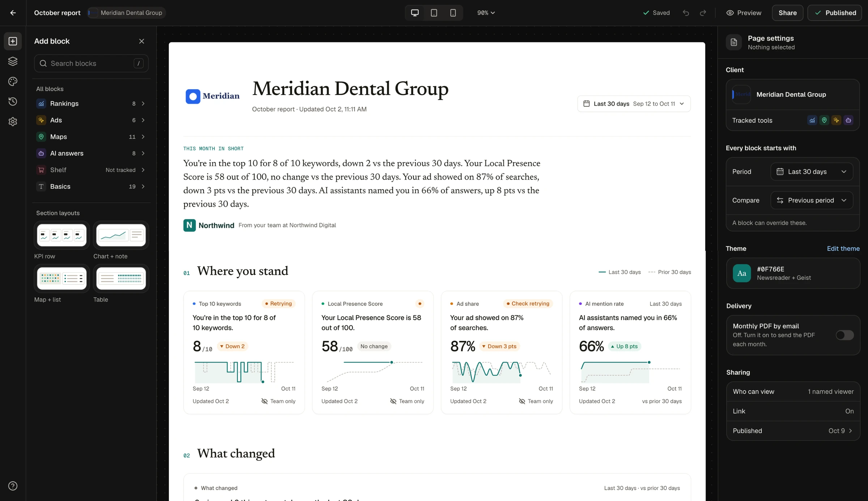Toggle Team only visibility on Top 10 keywords card
The image size is (868, 501).
[x=278, y=401]
